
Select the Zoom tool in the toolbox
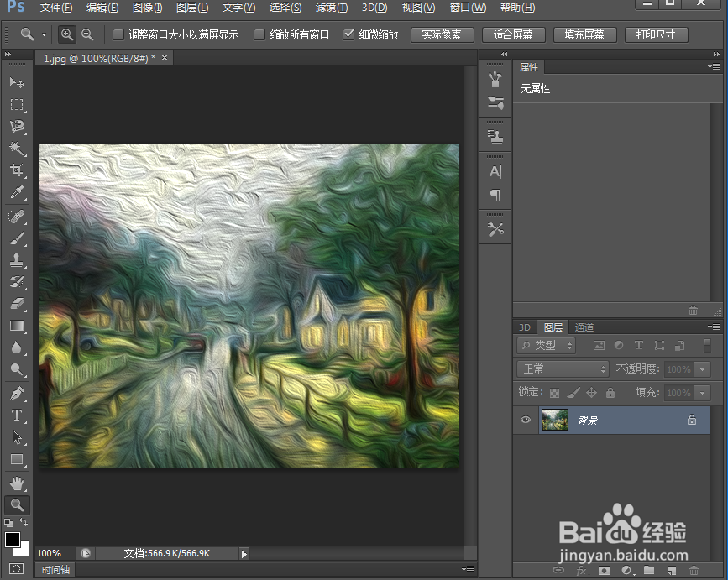point(17,504)
